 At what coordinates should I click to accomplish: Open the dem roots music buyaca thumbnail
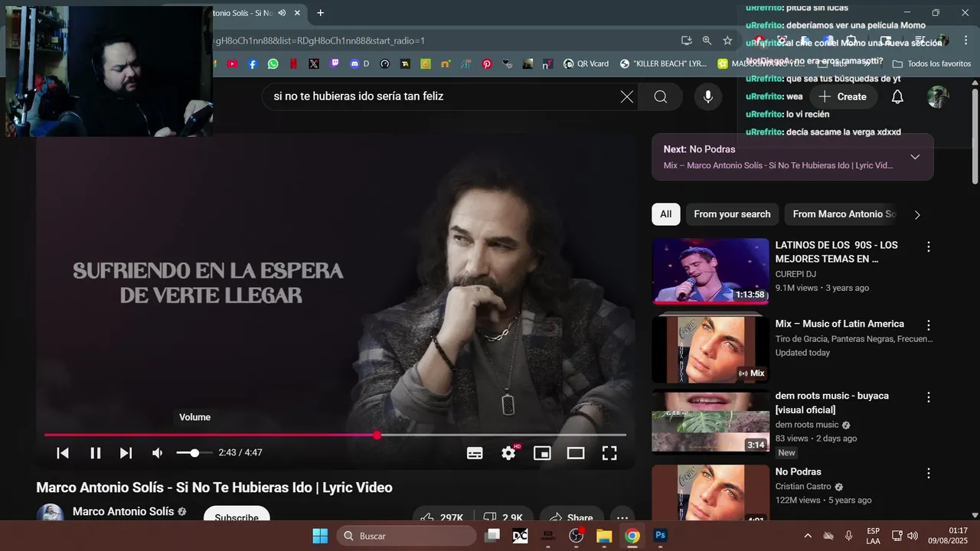710,422
